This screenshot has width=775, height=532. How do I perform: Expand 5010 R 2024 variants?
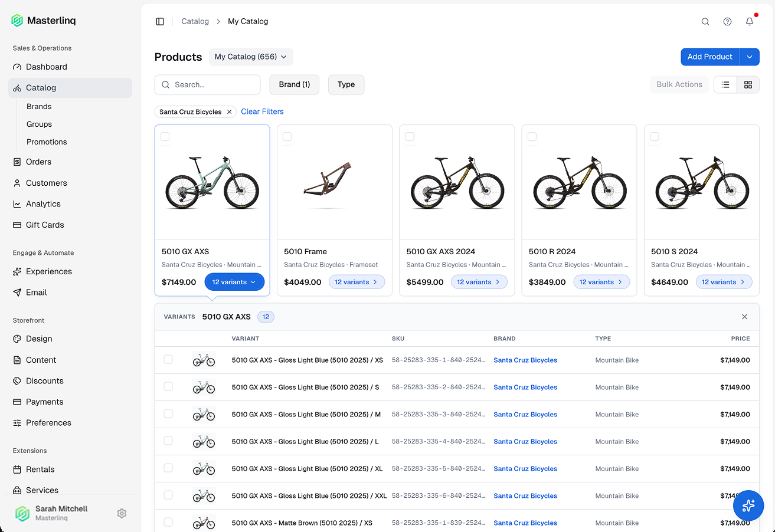602,282
